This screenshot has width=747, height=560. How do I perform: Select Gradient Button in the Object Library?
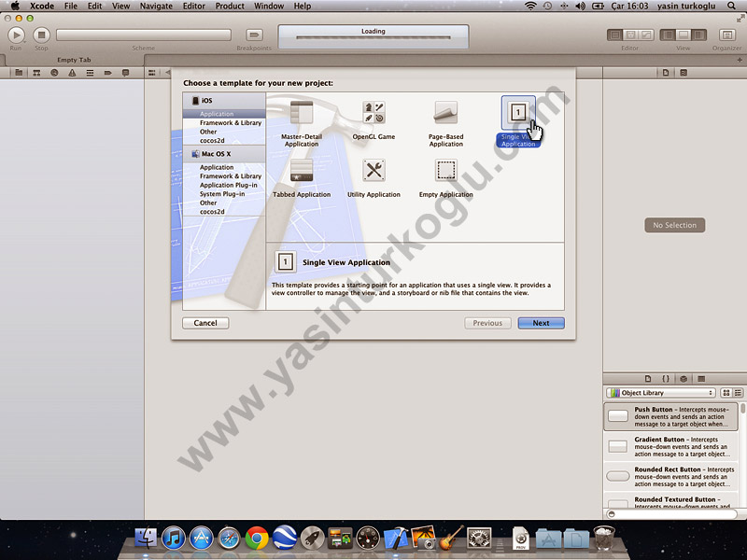tap(671, 447)
